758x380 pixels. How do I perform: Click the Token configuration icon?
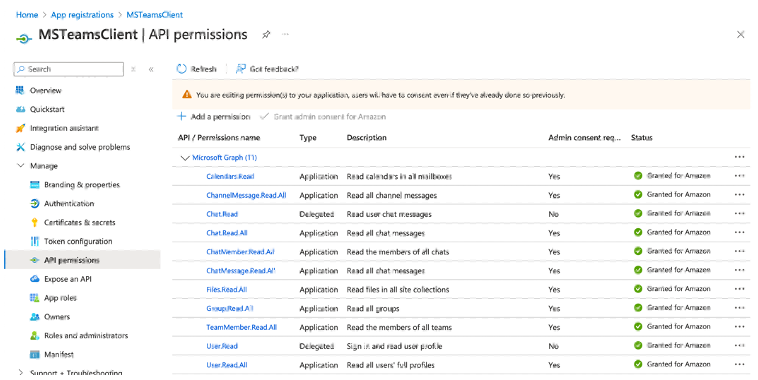tap(34, 241)
